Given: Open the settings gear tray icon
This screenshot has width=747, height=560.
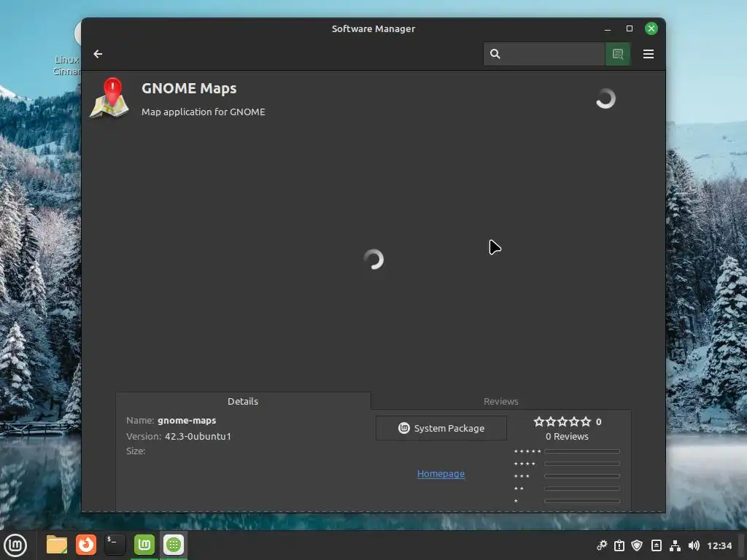Looking at the screenshot, I should (x=602, y=545).
